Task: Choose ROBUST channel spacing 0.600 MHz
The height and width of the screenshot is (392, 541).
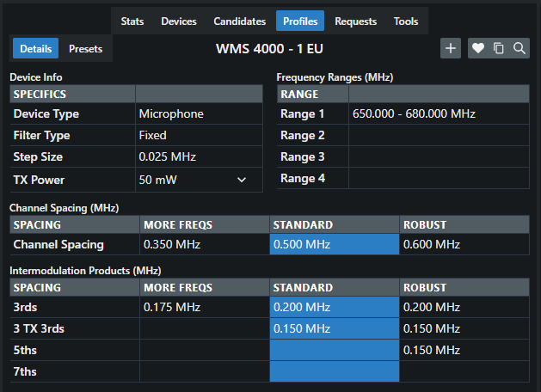Action: click(464, 244)
